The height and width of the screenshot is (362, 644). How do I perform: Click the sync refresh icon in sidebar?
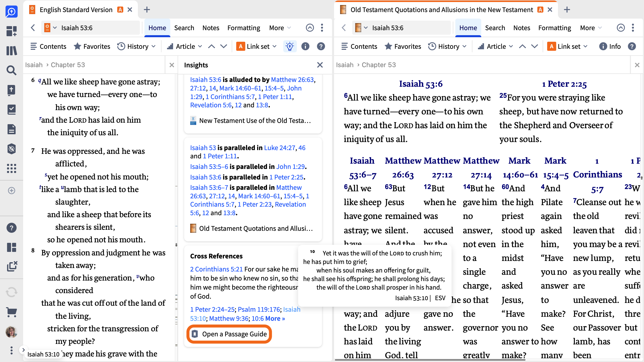coord(12,292)
